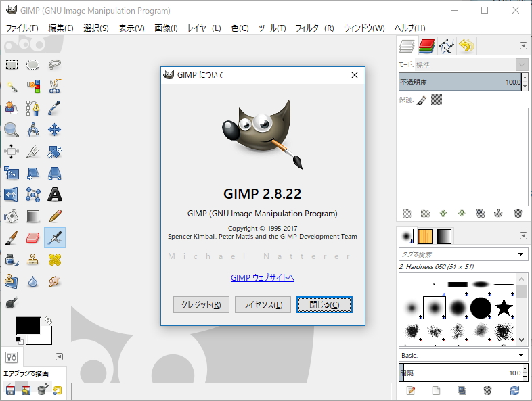
Task: Select the Perspective Clone tool
Action: coord(12,281)
